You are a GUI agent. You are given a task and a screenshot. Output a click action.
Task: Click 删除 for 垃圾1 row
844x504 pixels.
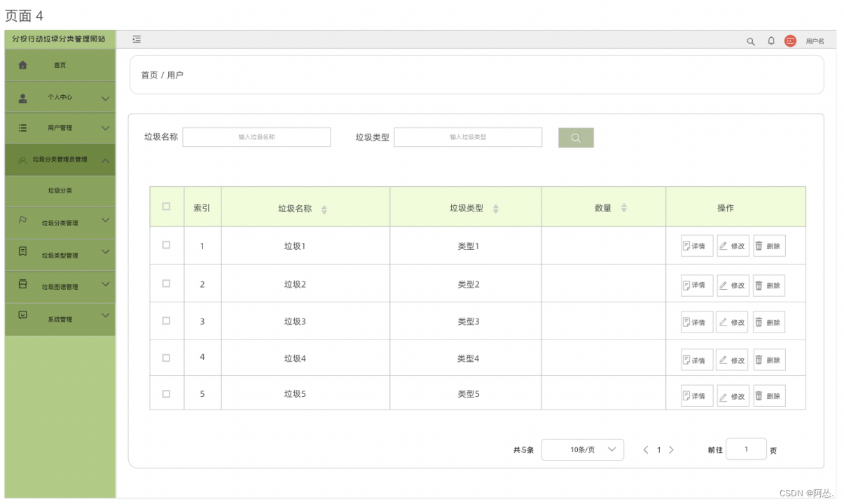(769, 246)
